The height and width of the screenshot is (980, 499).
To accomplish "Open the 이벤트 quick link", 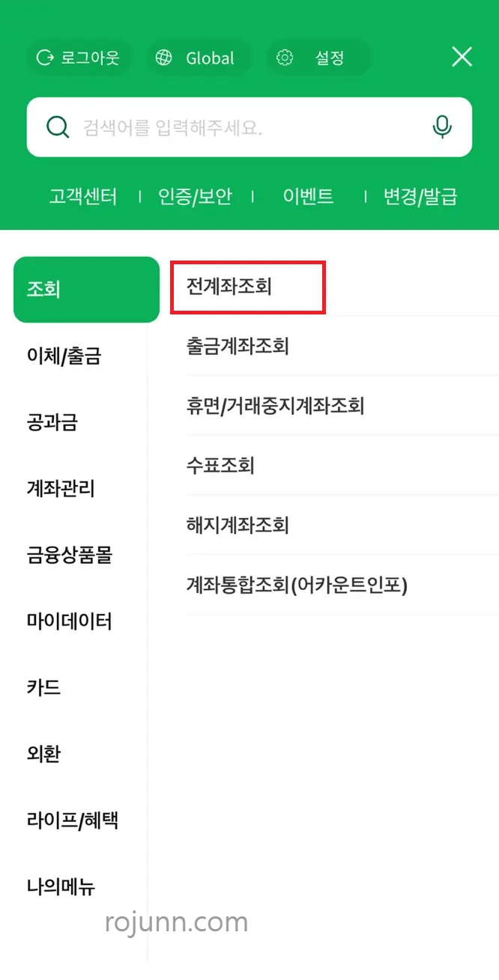I will click(307, 196).
